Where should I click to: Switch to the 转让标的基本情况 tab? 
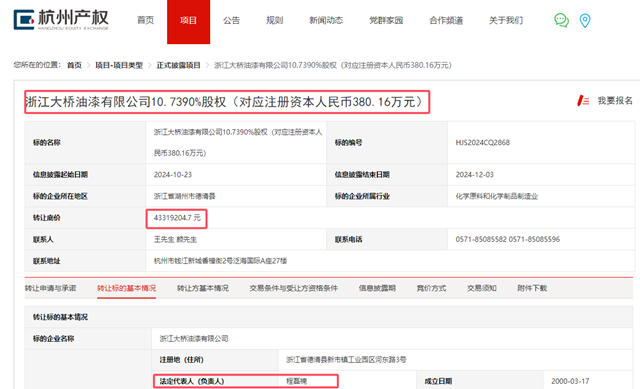[x=127, y=288]
